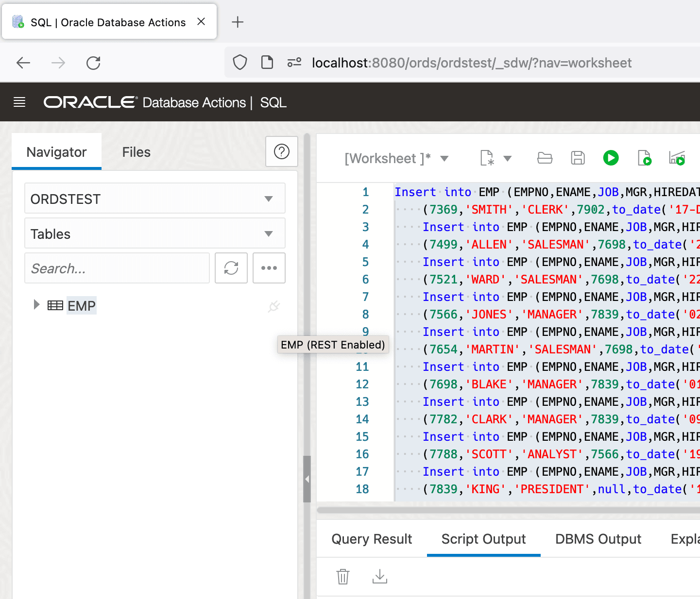Download the script output
Viewport: 700px width, 599px height.
pos(380,576)
